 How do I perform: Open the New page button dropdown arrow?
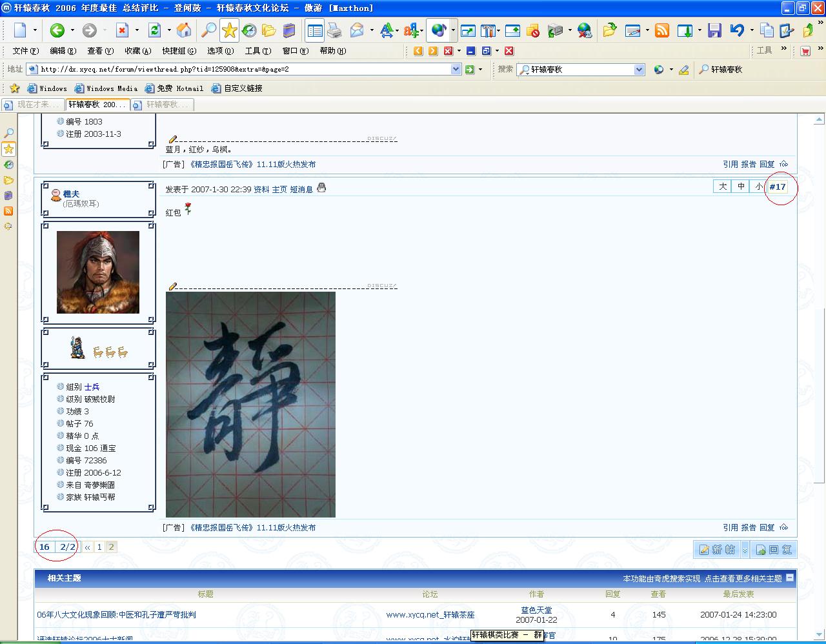click(x=35, y=30)
